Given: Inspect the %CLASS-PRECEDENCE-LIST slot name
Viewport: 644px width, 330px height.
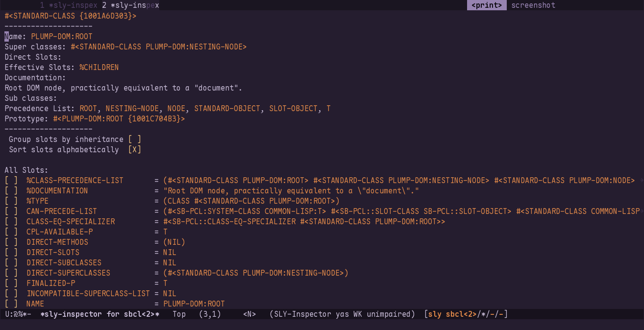Looking at the screenshot, I should [x=75, y=181].
